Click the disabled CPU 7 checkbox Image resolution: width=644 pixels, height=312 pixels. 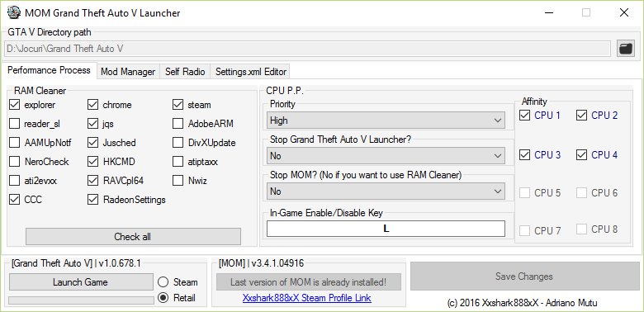click(524, 231)
